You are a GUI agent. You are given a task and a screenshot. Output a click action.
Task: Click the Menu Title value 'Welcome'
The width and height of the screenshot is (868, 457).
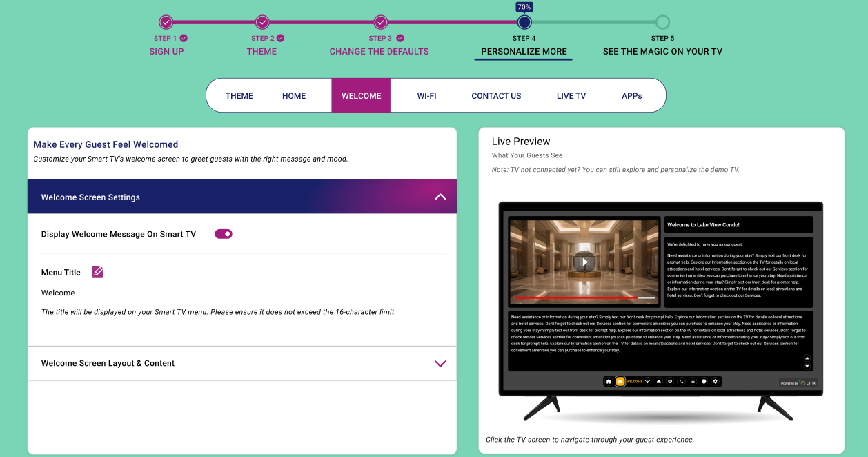coord(58,293)
